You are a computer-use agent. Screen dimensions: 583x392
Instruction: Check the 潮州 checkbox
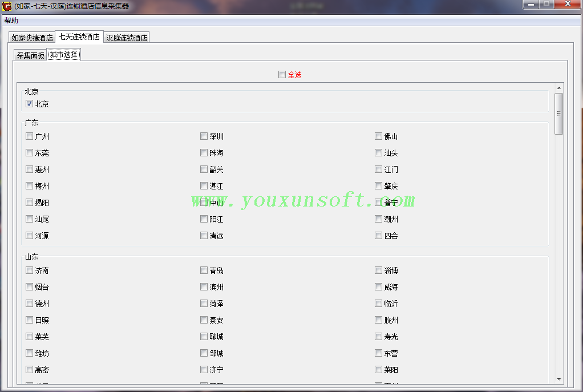pyautogui.click(x=379, y=219)
